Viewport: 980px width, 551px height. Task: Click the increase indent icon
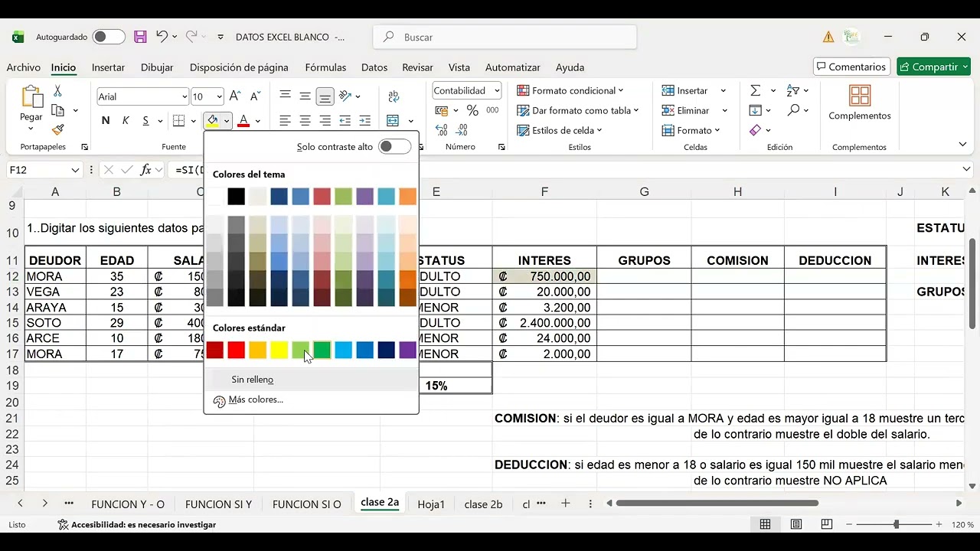364,121
